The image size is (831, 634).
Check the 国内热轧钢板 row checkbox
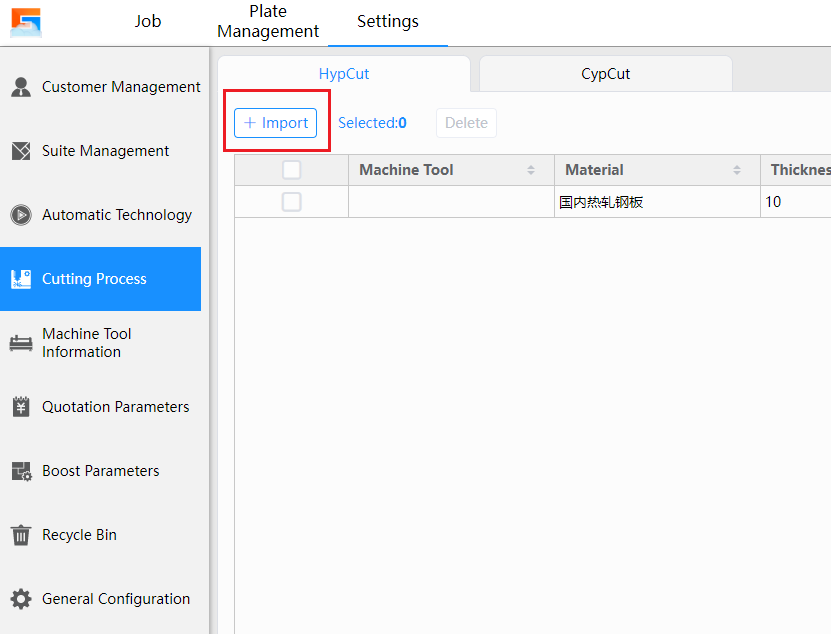(x=291, y=202)
